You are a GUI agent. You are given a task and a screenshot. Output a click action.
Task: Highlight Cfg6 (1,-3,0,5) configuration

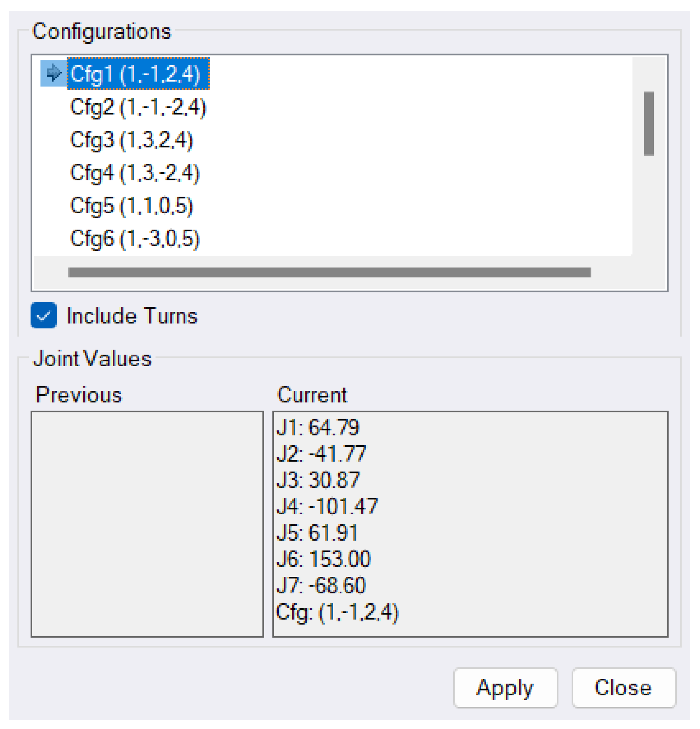pos(135,238)
